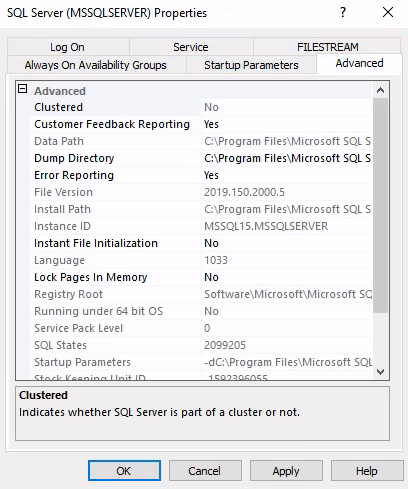Open Help from the bottom button

click(367, 471)
